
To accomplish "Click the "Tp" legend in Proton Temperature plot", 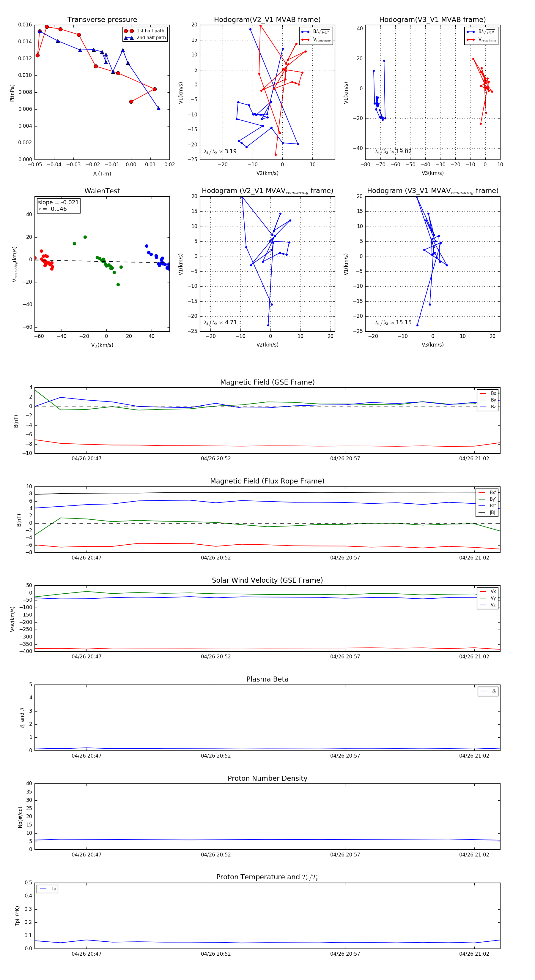I will pyautogui.click(x=48, y=889).
